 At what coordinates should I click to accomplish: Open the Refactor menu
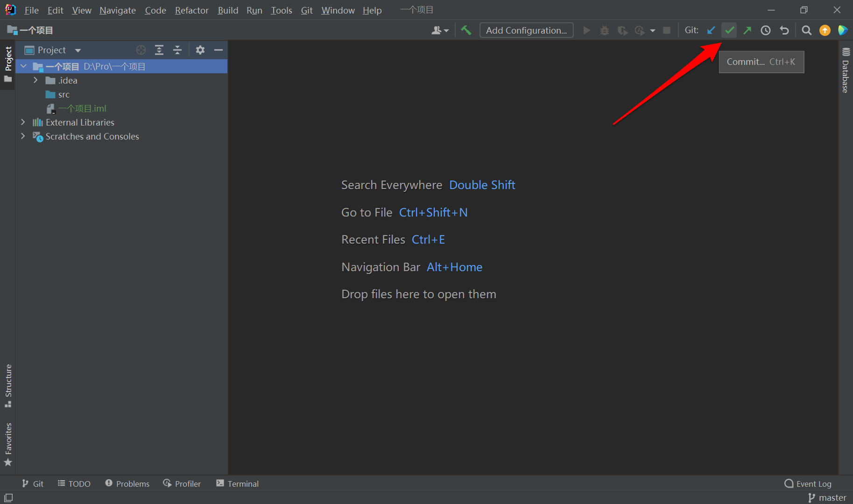[192, 10]
